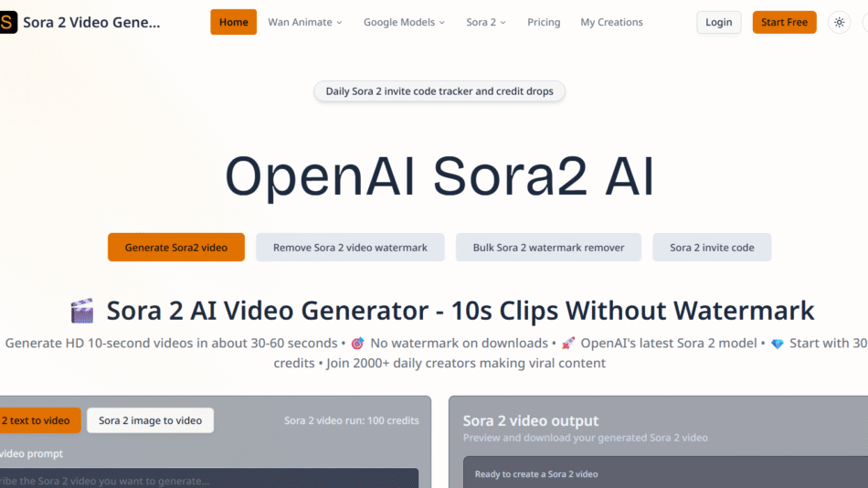Go to the Home menu item
The width and height of the screenshot is (868, 488).
(x=233, y=22)
